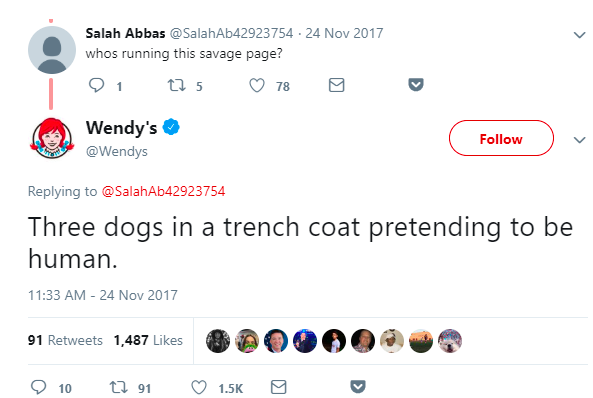Send Salah Abbas's tweet via direct message
Screen dimensions: 593x398
tap(336, 85)
